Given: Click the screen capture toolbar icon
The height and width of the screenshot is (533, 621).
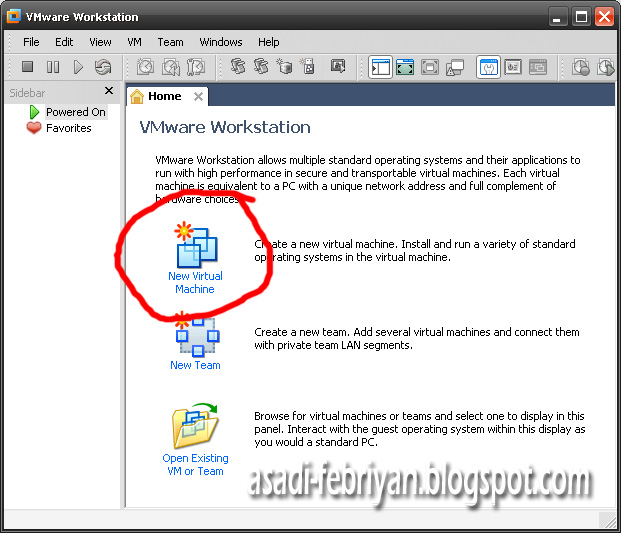Looking at the screenshot, I should tap(338, 66).
